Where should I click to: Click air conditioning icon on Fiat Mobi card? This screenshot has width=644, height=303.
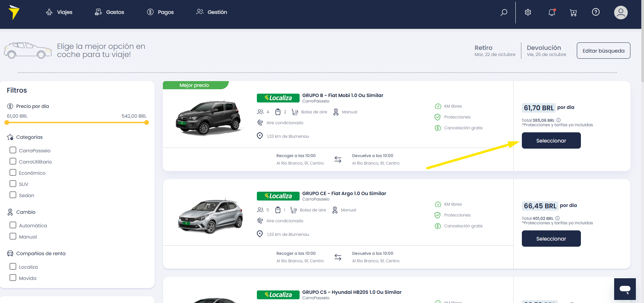(x=260, y=122)
